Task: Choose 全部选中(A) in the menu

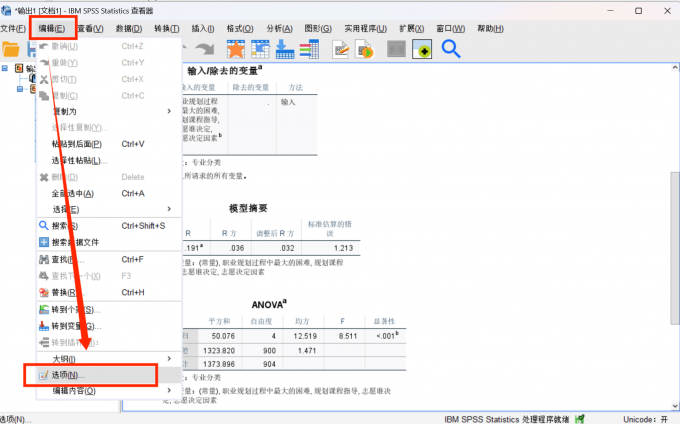Action: (x=109, y=193)
